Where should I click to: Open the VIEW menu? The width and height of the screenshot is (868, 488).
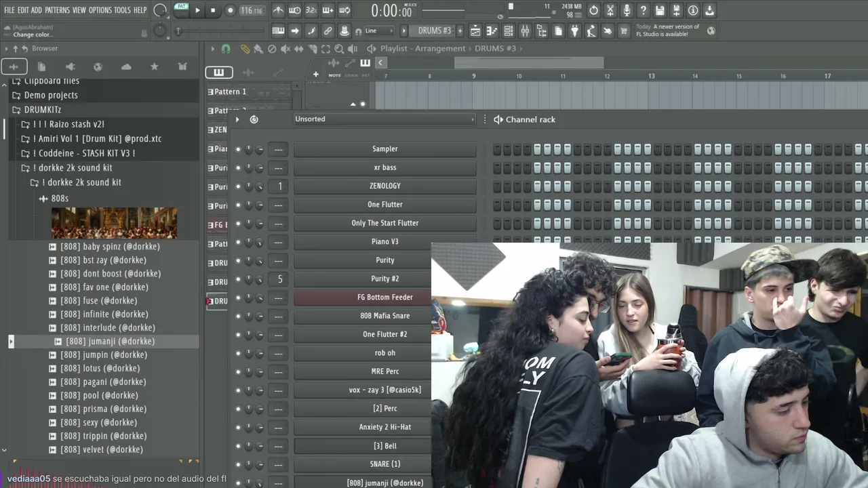(79, 10)
